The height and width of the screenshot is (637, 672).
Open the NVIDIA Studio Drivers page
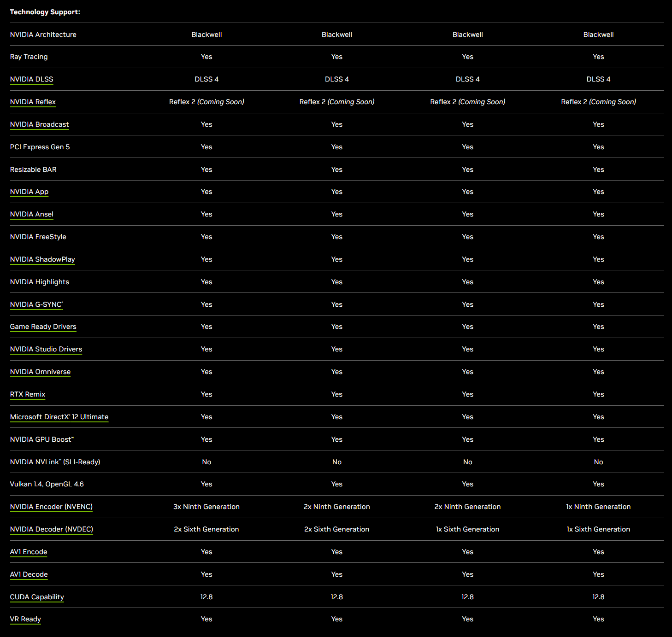pos(46,349)
